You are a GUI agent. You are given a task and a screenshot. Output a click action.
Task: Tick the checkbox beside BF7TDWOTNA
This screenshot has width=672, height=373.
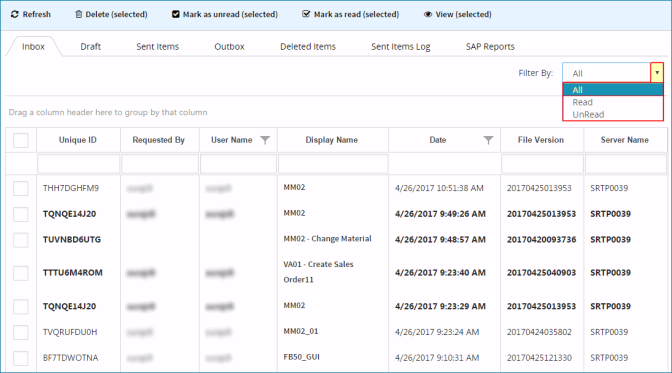click(x=21, y=358)
